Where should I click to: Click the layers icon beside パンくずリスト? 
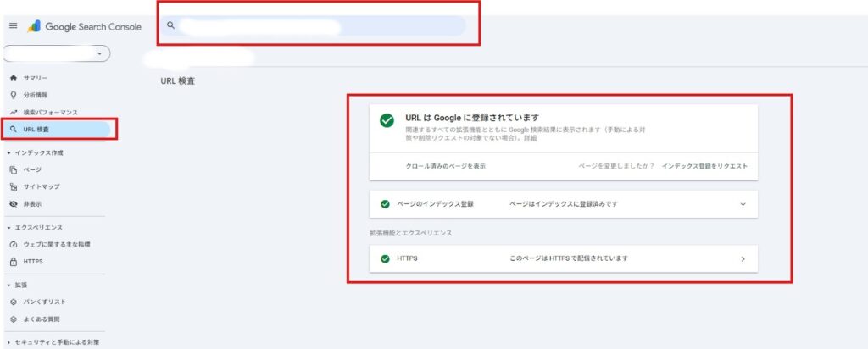point(14,302)
